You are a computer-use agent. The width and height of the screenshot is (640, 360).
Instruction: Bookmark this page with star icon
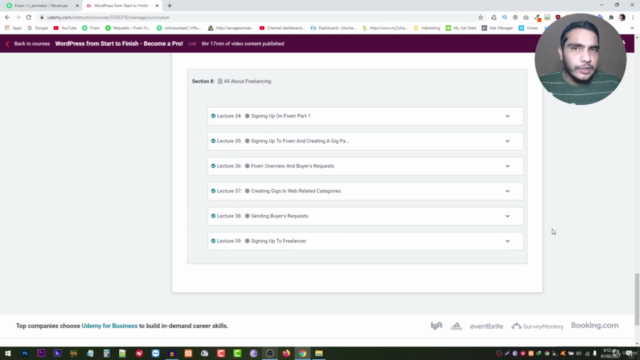(x=480, y=18)
